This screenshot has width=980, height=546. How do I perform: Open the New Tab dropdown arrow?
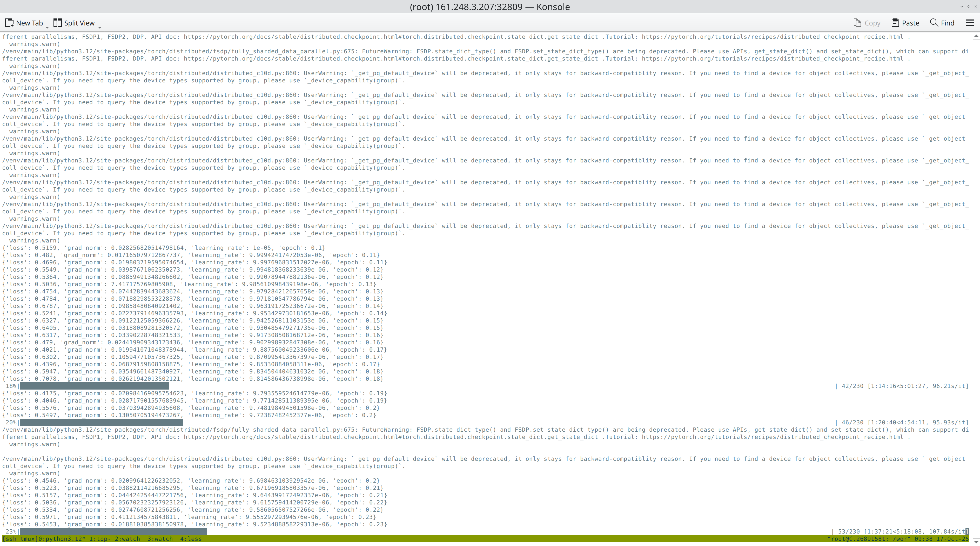(47, 27)
